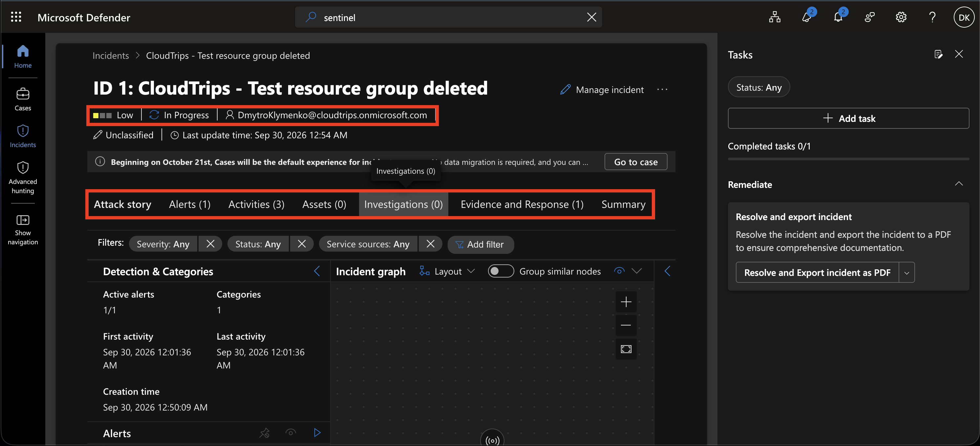Click the Add filter button

pyautogui.click(x=480, y=244)
